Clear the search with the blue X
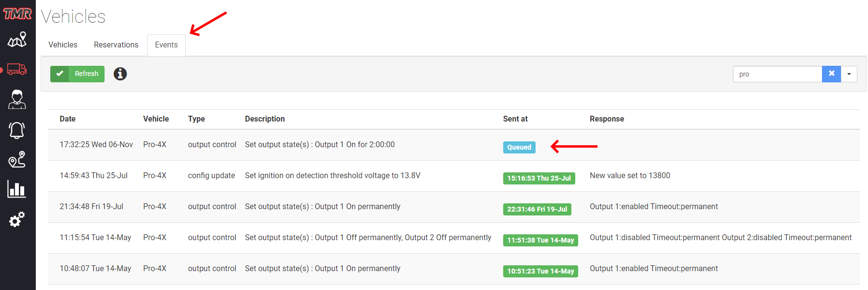Image resolution: width=868 pixels, height=290 pixels. pyautogui.click(x=831, y=74)
